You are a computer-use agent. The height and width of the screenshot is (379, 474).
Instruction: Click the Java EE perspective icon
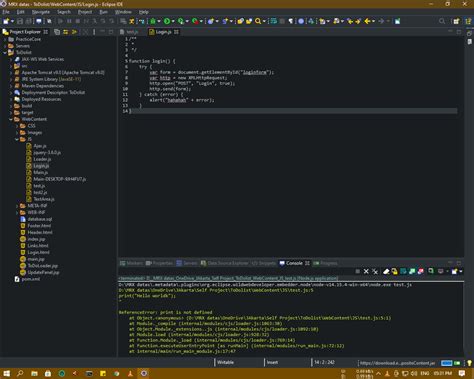tap(468, 21)
